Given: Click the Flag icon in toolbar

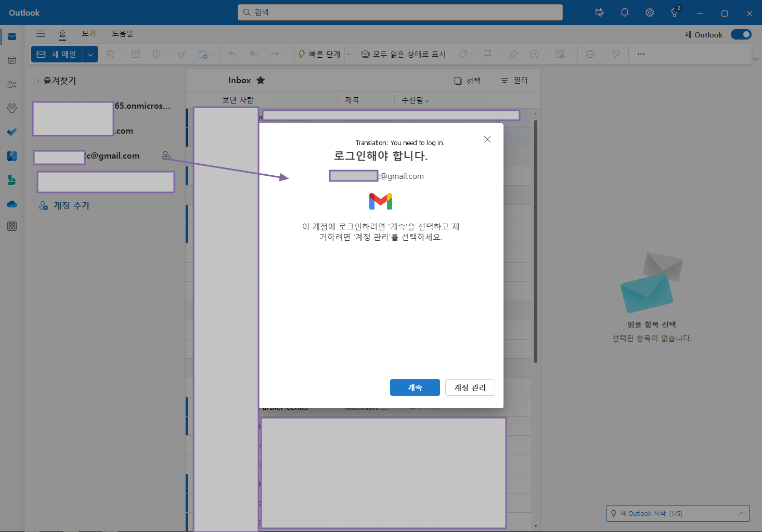Looking at the screenshot, I should [x=488, y=54].
